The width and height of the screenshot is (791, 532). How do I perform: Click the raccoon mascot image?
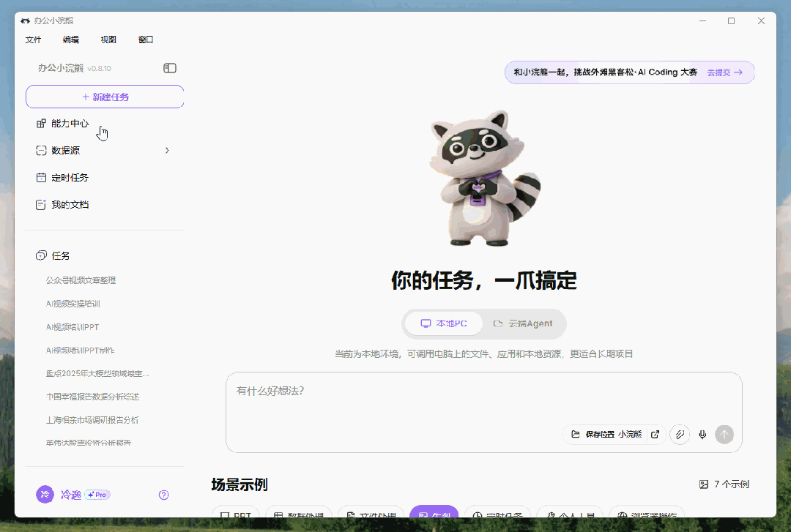pos(484,178)
